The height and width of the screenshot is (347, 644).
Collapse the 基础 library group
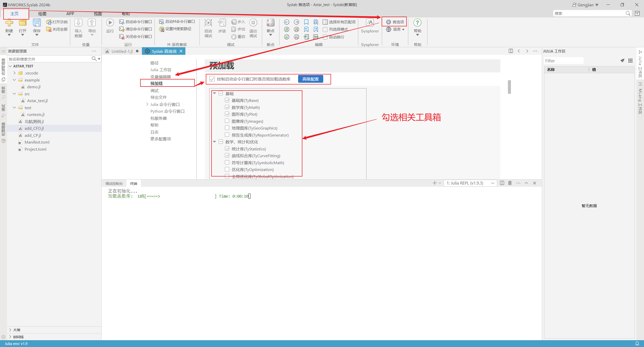point(215,93)
